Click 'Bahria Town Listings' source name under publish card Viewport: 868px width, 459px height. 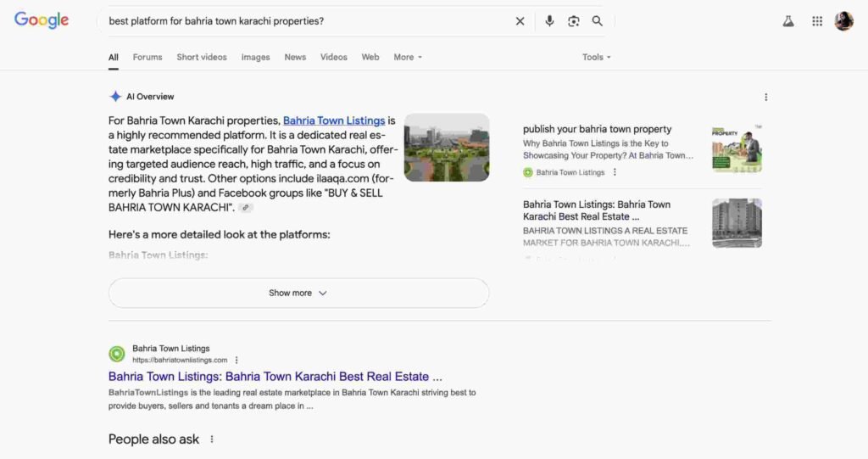[570, 172]
